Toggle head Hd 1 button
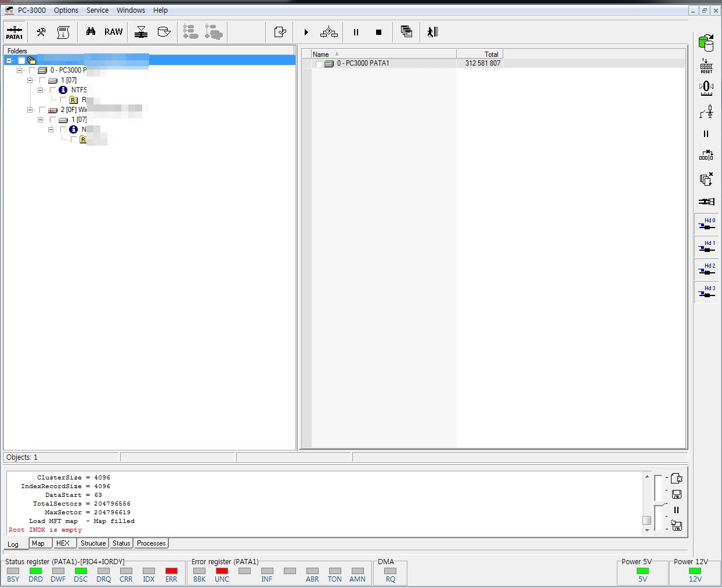 [706, 247]
